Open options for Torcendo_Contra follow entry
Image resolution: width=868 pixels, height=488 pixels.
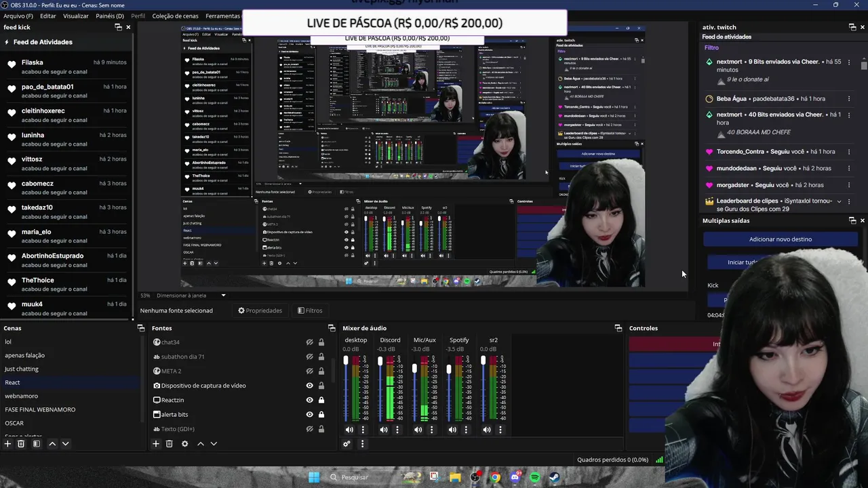point(848,152)
